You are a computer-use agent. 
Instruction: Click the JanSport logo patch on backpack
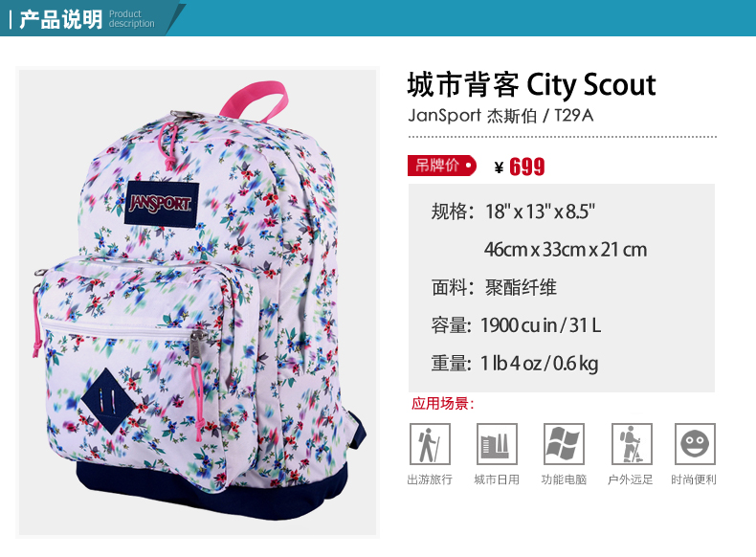point(161,204)
